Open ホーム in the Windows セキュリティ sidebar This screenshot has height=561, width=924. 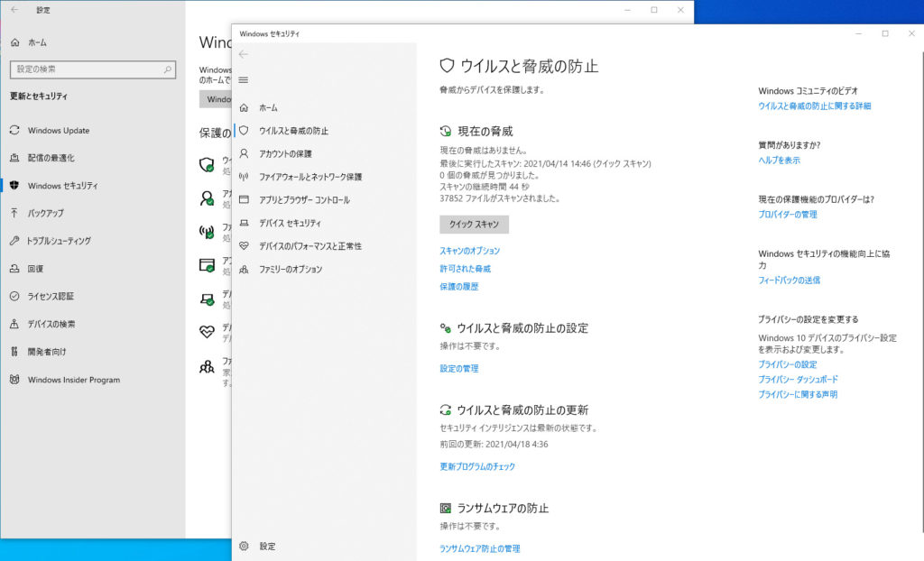[268, 107]
